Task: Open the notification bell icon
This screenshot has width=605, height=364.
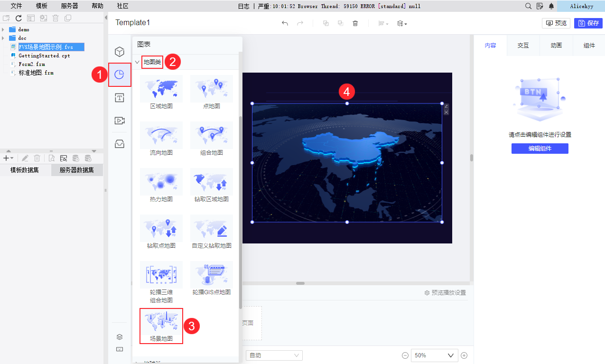Action: point(551,6)
